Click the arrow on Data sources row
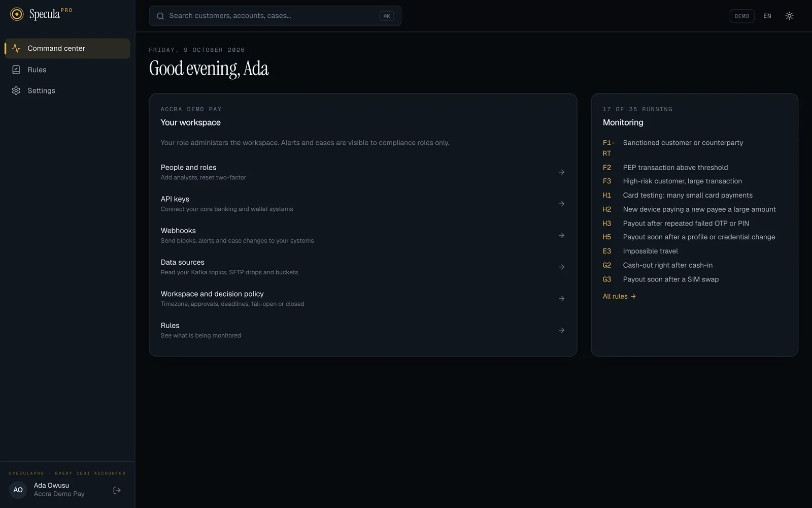The height and width of the screenshot is (508, 812). coord(561,267)
